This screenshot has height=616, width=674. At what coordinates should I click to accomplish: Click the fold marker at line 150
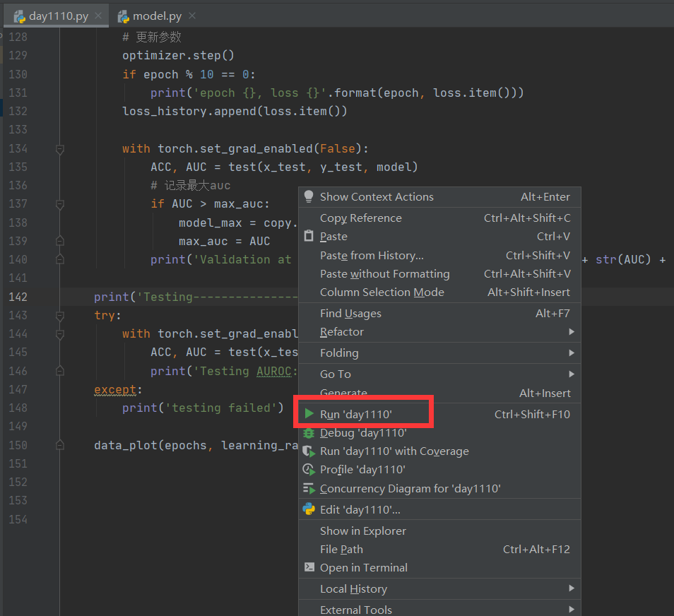tap(60, 445)
